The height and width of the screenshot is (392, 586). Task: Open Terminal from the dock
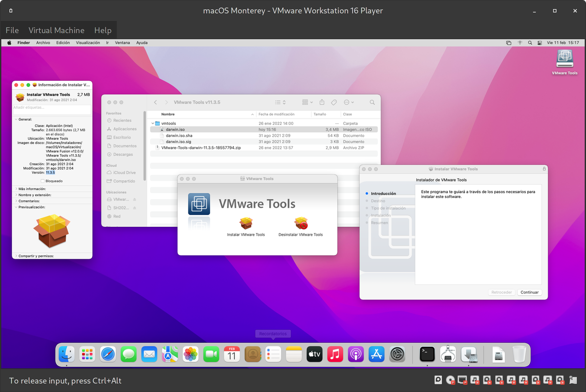tap(427, 354)
